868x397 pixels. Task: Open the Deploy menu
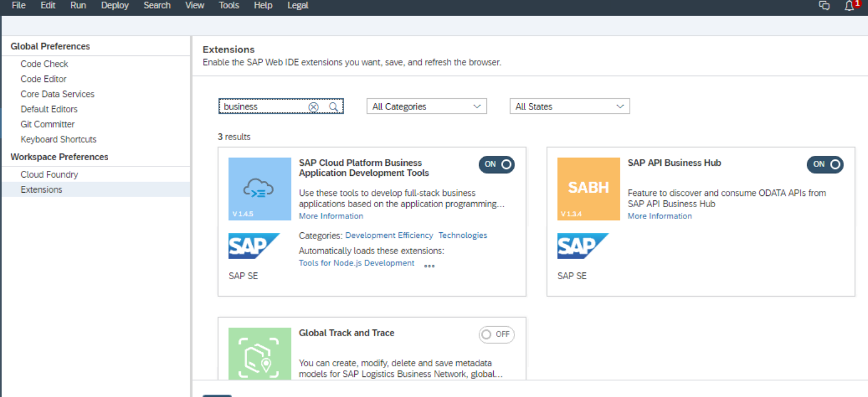[x=115, y=6]
